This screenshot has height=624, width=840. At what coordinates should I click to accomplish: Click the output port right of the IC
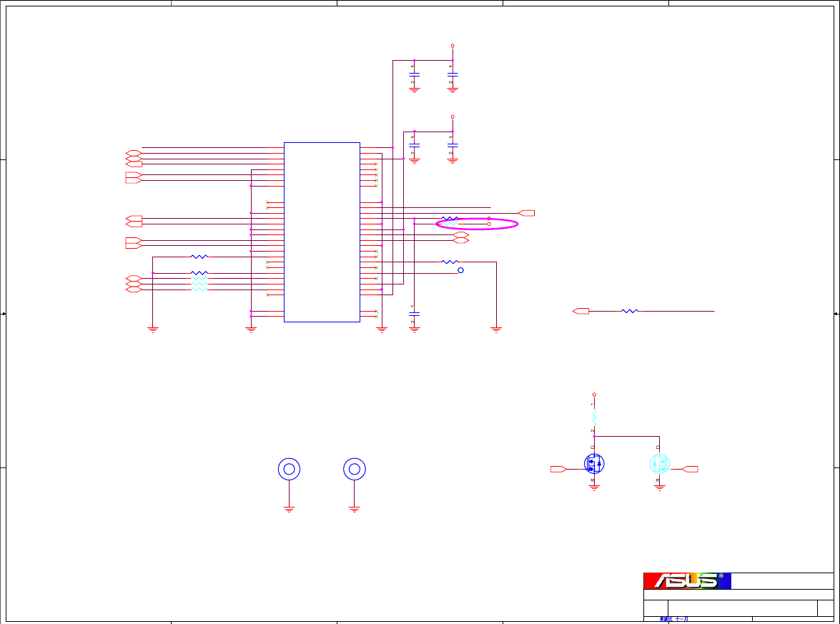(x=527, y=213)
